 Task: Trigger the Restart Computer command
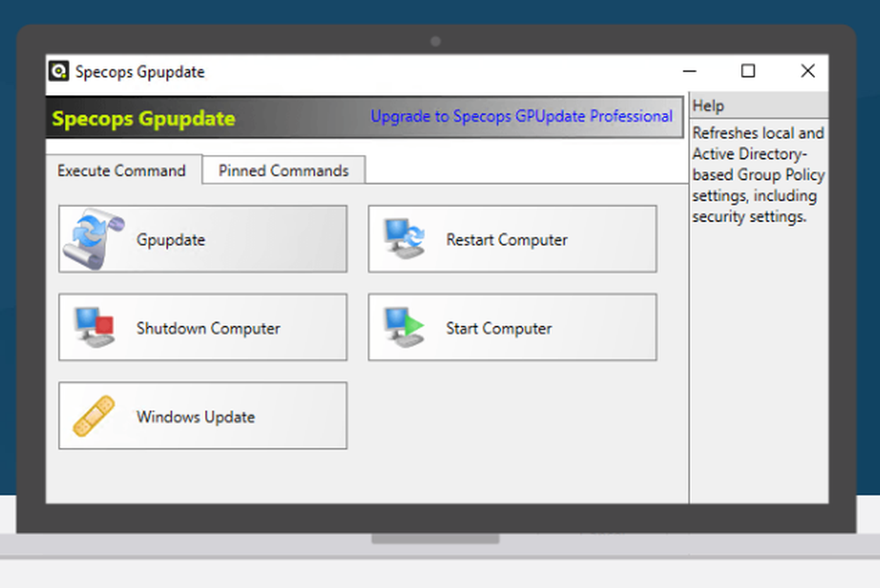[x=512, y=239]
